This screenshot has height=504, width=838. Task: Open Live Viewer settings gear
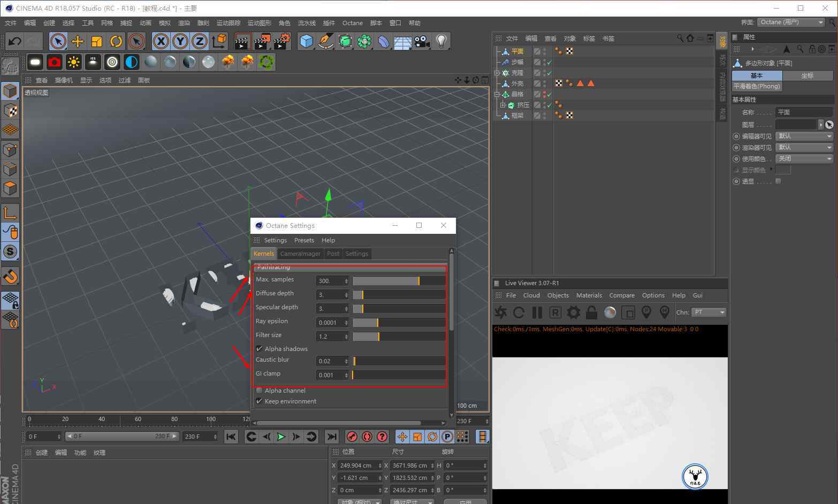point(574,312)
